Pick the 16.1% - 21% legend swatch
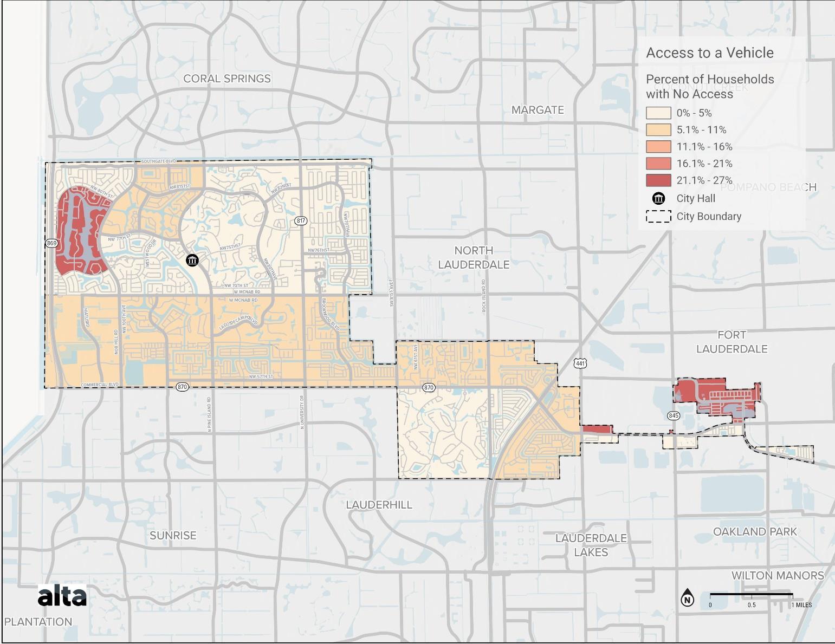Viewport: 835px width, 644px height. tap(658, 164)
